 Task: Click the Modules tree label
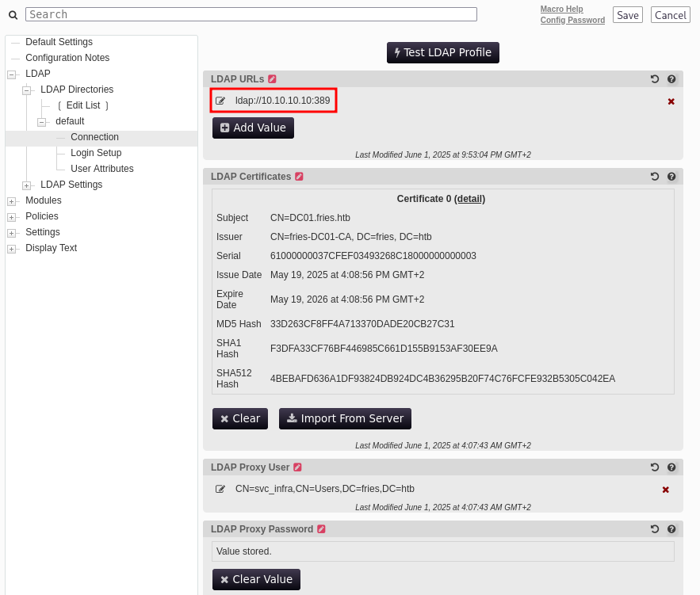(44, 200)
